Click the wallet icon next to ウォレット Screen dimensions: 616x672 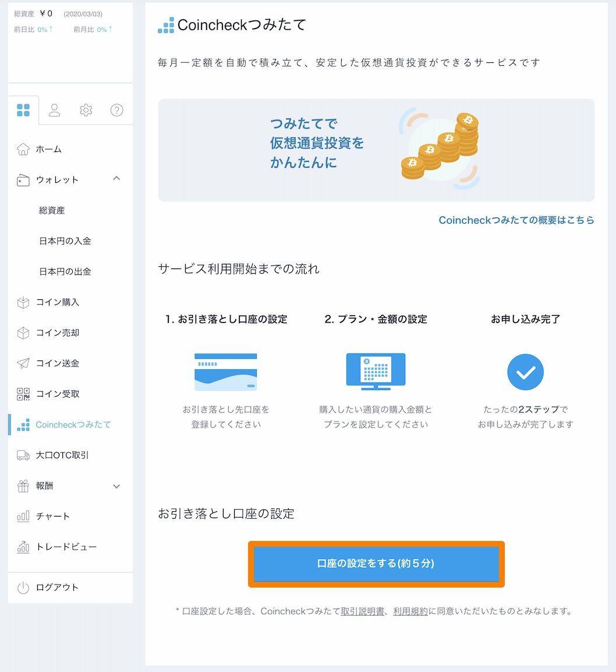[23, 180]
